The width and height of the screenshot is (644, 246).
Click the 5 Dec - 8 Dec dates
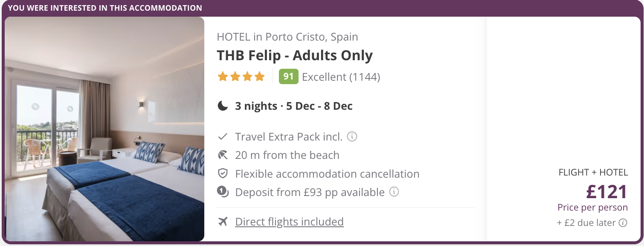pos(319,106)
